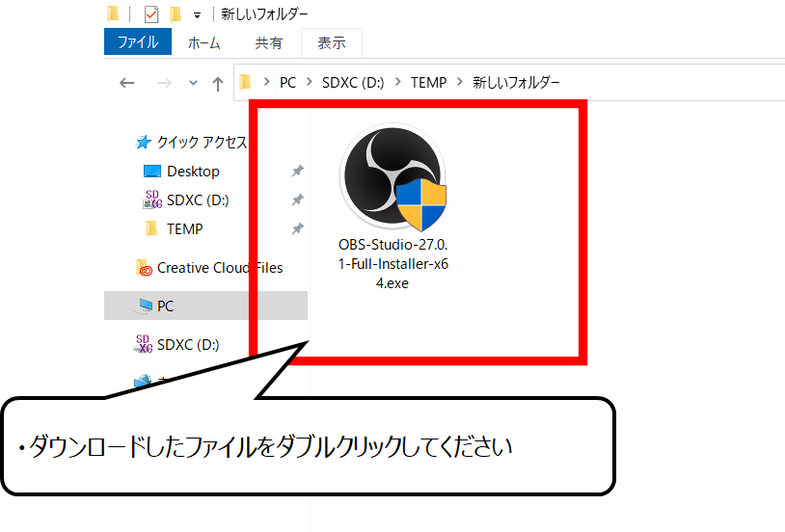Go up one folder level with up arrow
This screenshot has height=532, width=785.
coord(218,84)
